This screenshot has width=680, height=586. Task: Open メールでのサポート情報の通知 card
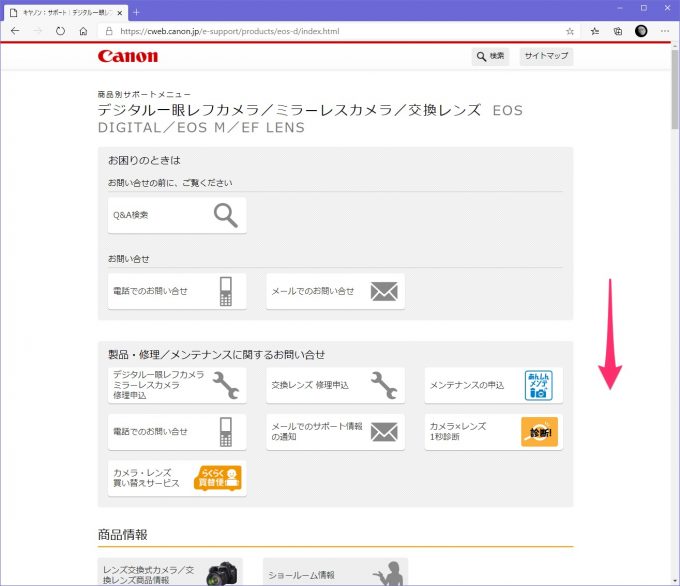point(335,432)
